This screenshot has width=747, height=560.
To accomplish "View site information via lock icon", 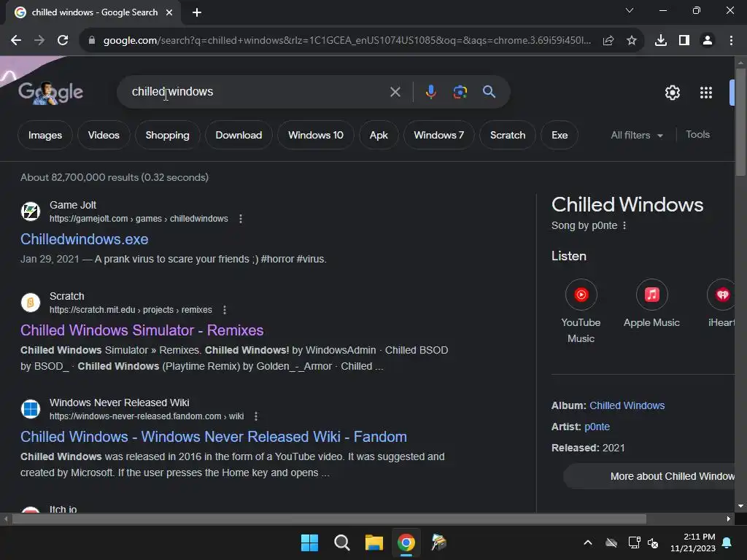I will (92, 41).
